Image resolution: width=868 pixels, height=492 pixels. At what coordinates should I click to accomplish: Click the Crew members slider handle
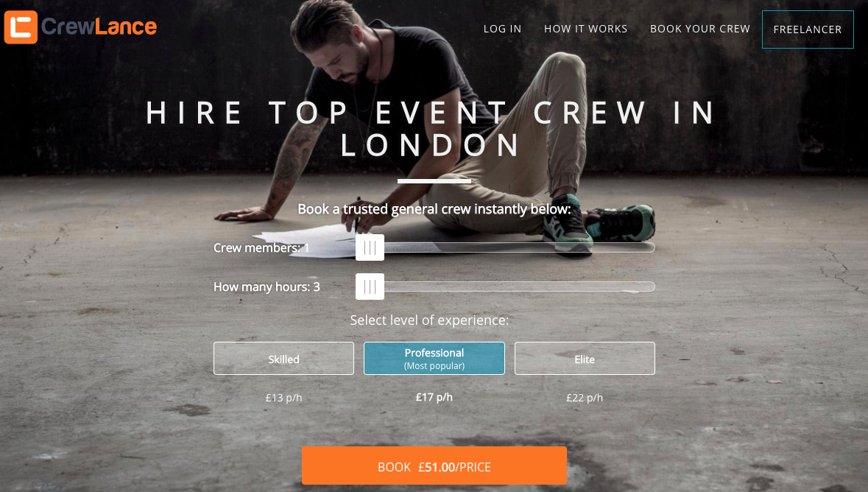370,247
